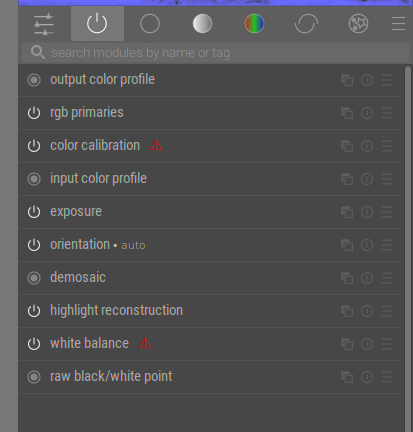This screenshot has width=413, height=432.
Task: Expand the raw black/white point module
Action: 211,377
